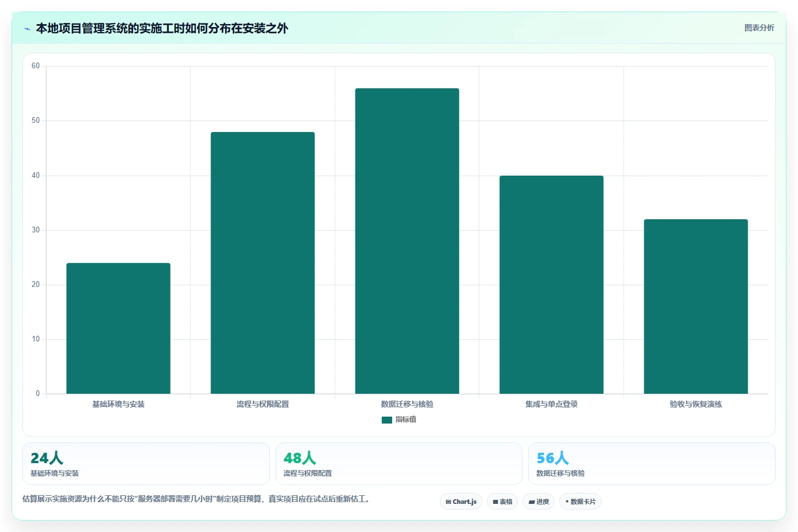Image resolution: width=798 pixels, height=532 pixels.
Task: Click the 数据迁移与核验 bar, the tallest bar
Action: 407,241
